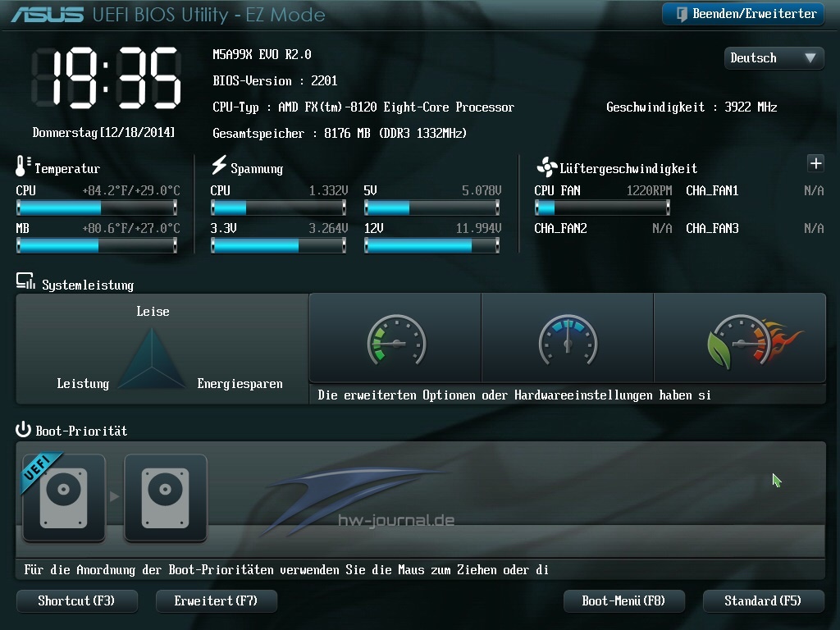Click the second hard drive boot device
Screen dimensions: 840x630
pyautogui.click(x=165, y=497)
